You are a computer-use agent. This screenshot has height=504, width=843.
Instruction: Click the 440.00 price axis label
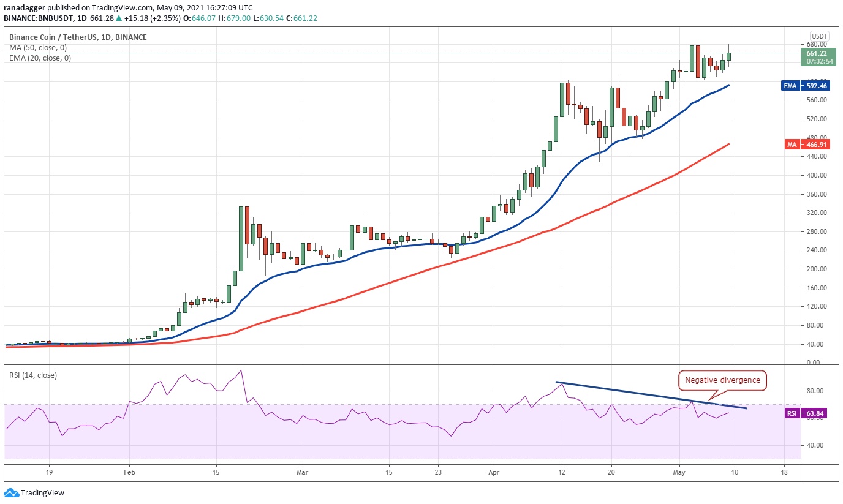point(817,157)
